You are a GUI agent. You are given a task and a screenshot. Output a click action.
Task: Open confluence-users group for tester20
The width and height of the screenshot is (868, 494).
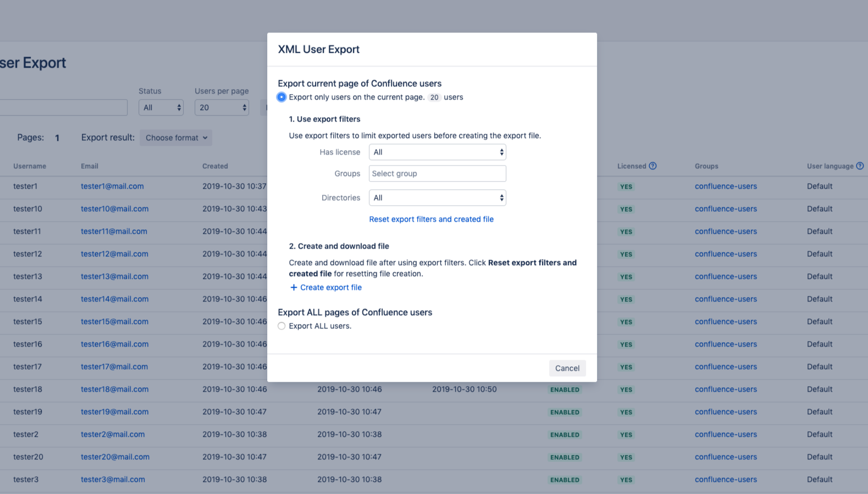click(726, 457)
